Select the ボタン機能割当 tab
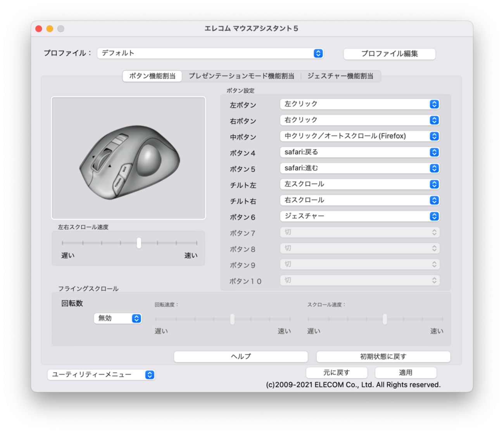Viewport: 504px width, 433px height. [152, 76]
